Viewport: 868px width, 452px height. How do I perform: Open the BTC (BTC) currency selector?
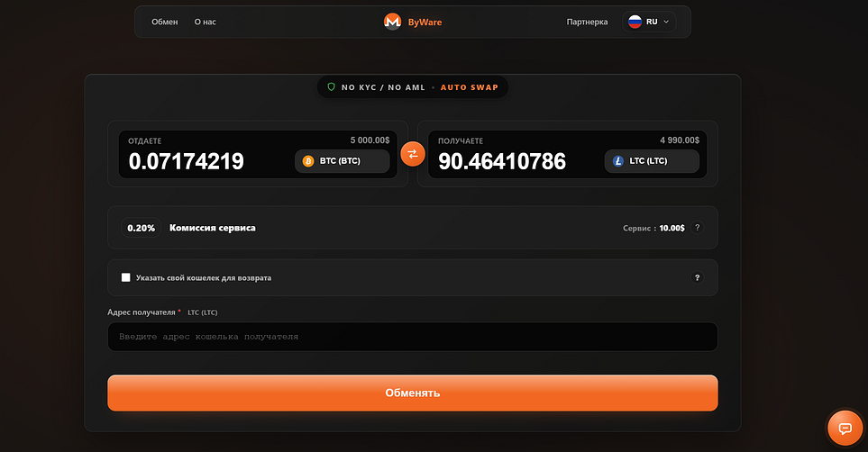pos(342,161)
